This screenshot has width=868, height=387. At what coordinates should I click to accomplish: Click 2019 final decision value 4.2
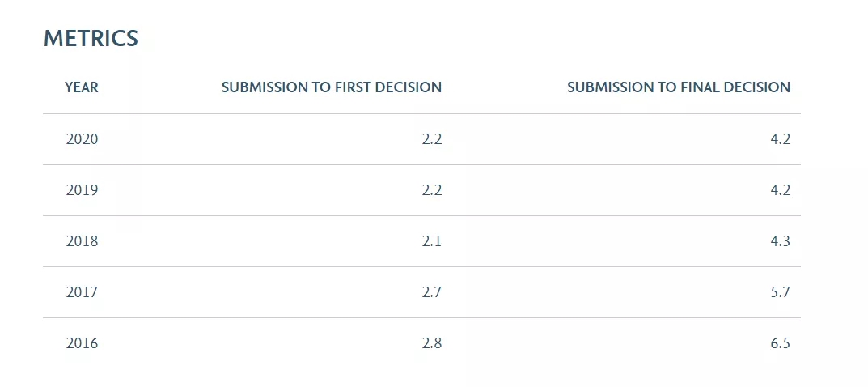781,190
